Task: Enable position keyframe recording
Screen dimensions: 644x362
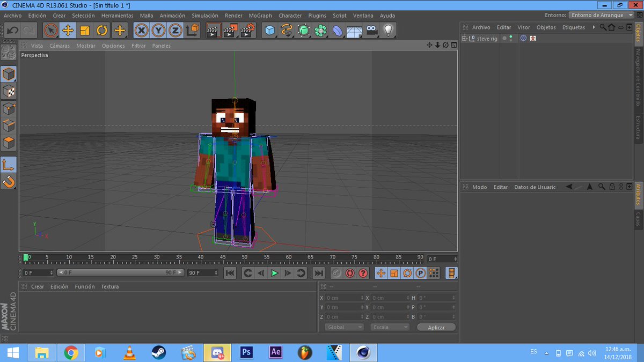Action: pyautogui.click(x=381, y=273)
